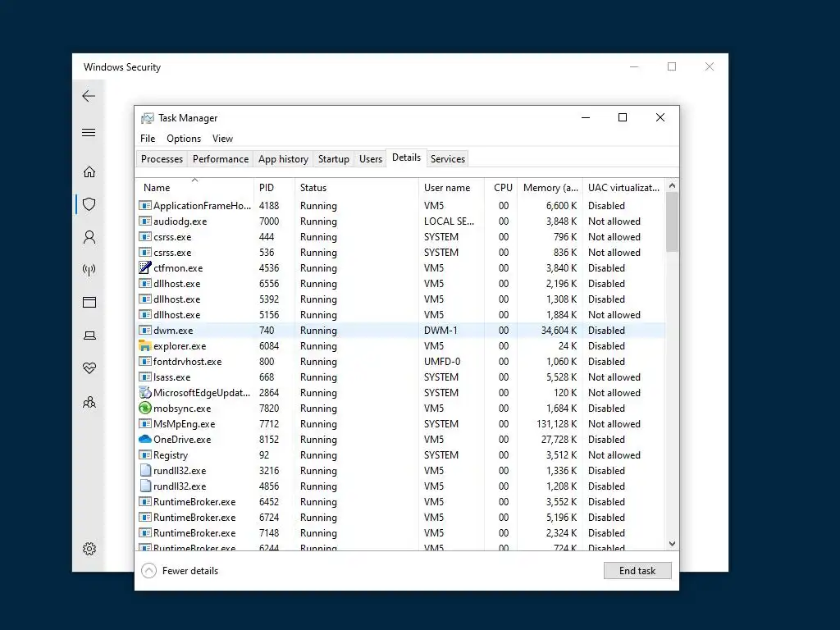Switch to the App history tab
Screen dimensions: 840x630
[x=283, y=158]
